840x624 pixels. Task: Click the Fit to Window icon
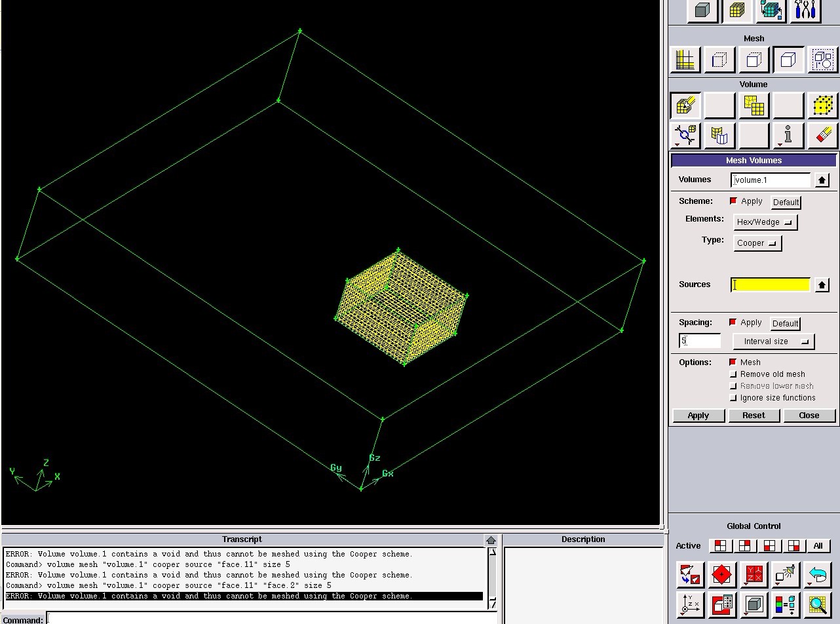[x=721, y=575]
